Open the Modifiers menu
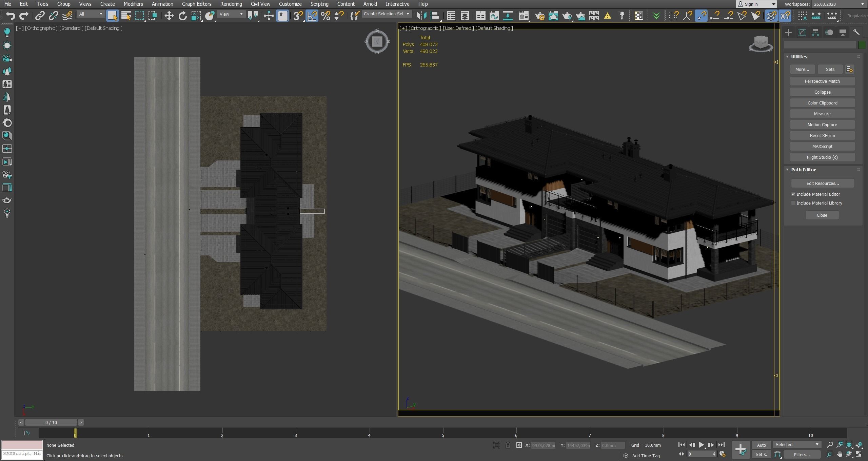 pos(133,4)
